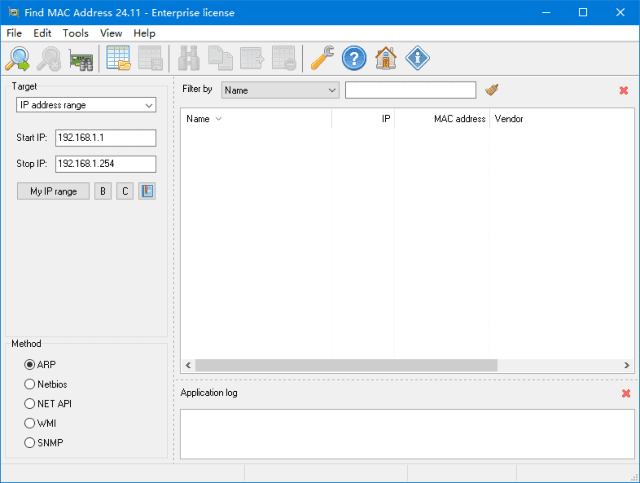Click the about info diamond icon

(417, 59)
